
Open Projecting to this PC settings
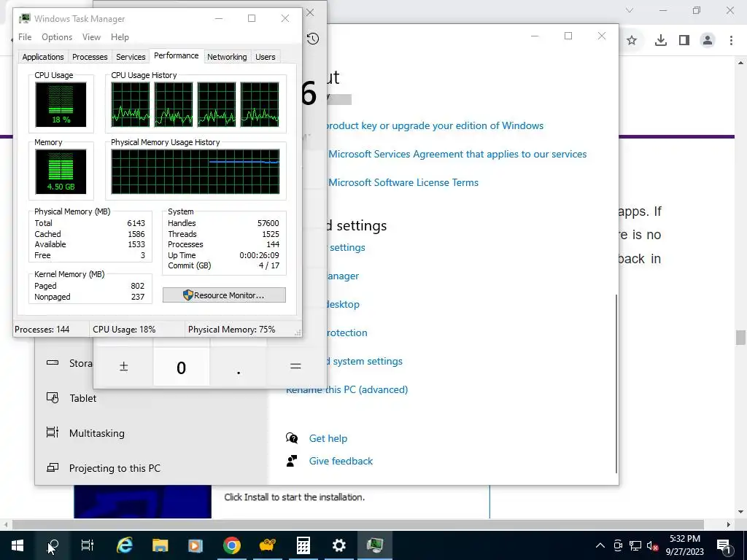pyautogui.click(x=115, y=469)
